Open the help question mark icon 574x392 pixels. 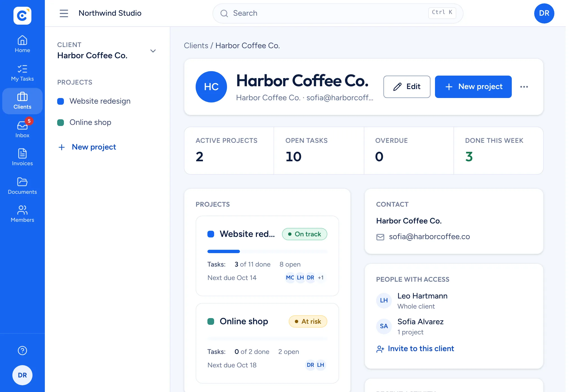22,351
